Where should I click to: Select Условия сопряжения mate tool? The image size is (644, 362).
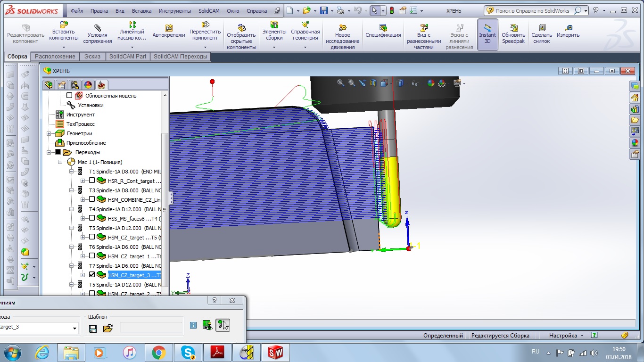click(x=98, y=34)
